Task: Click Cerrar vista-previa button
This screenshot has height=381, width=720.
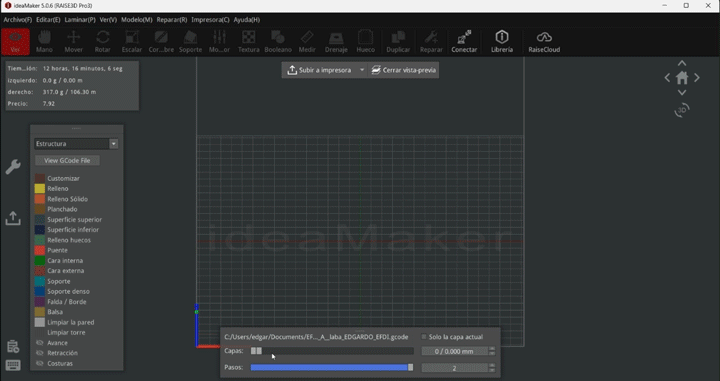Action: click(x=403, y=70)
